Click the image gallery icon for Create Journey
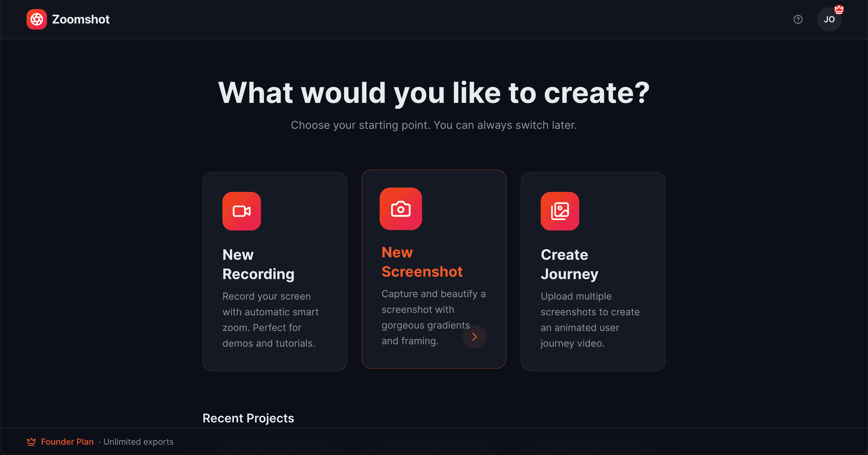The width and height of the screenshot is (868, 455). pos(560,211)
